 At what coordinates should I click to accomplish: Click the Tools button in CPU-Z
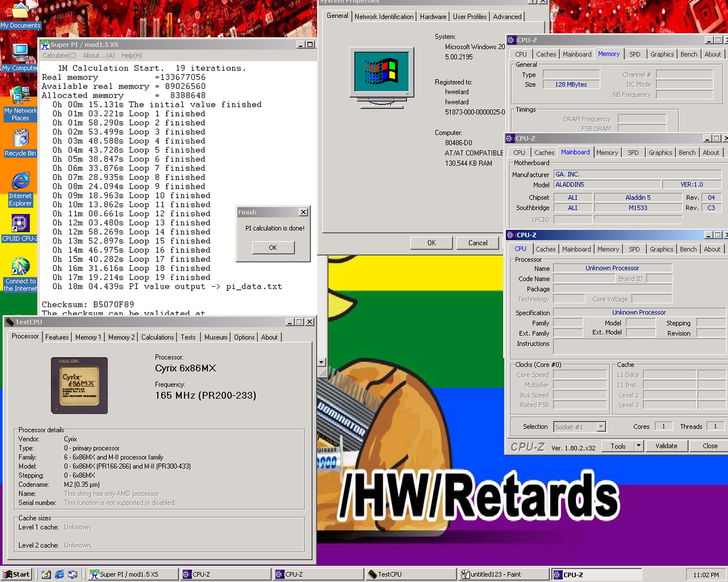click(x=618, y=446)
